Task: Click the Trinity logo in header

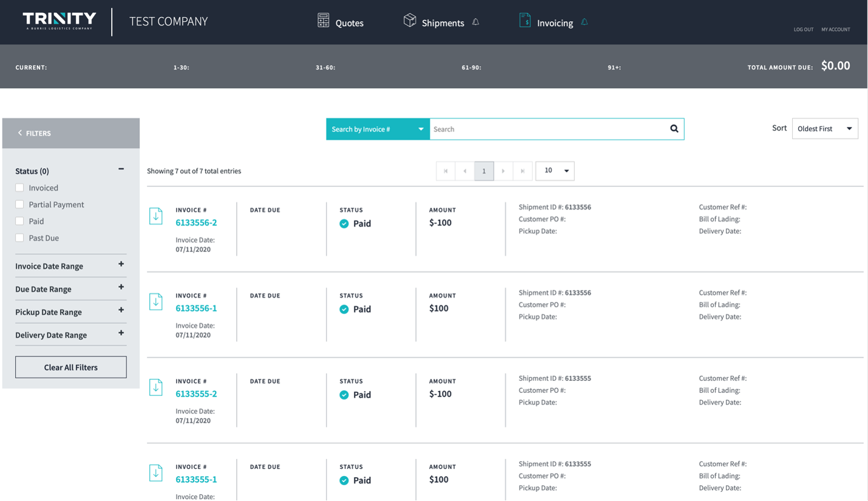Action: point(59,21)
